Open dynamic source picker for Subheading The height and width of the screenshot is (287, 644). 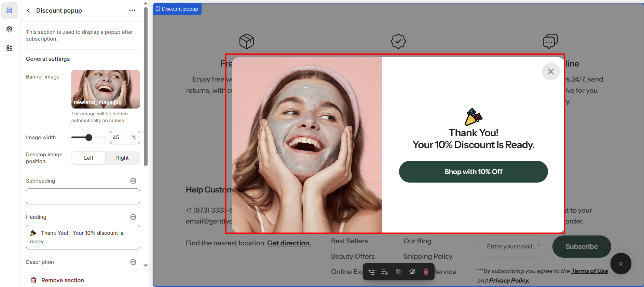[x=133, y=181]
